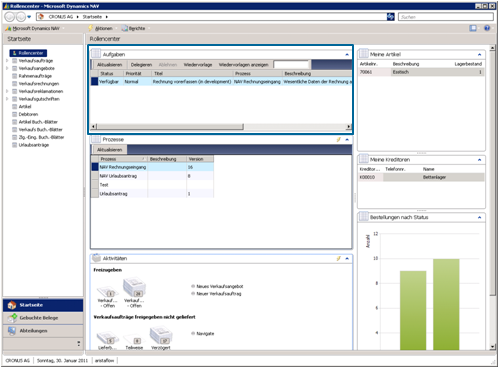Open the Verzögert document stack

(161, 335)
